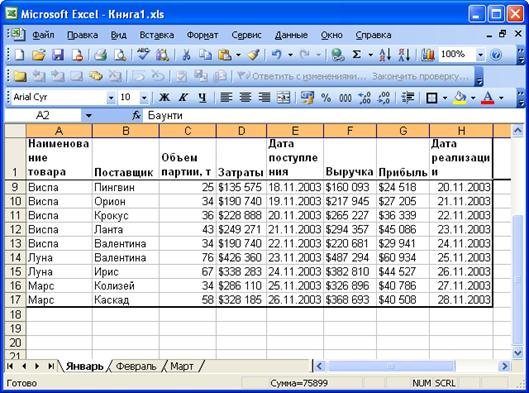Paste using the clipboard icon
The image size is (529, 393).
(225, 54)
